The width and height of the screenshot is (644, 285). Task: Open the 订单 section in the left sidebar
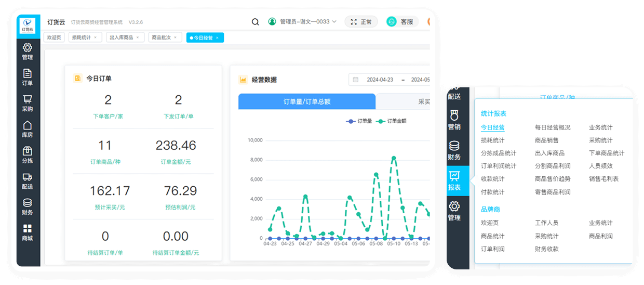click(28, 77)
